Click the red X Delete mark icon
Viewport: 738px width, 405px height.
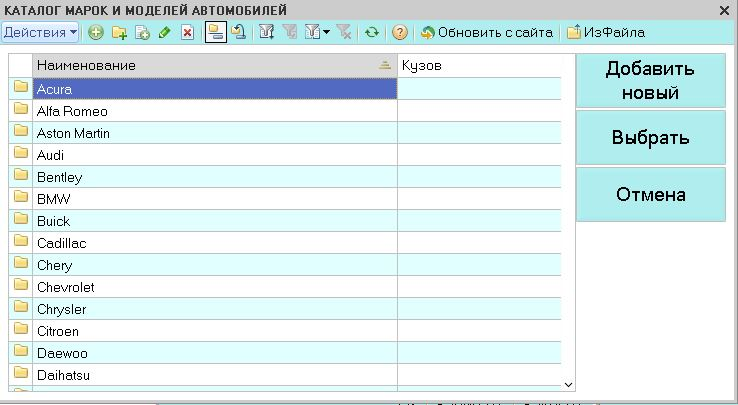(x=188, y=32)
